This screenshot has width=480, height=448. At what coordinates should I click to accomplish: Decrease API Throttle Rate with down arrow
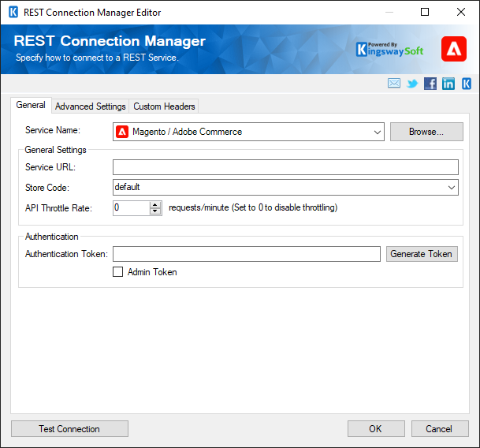pyautogui.click(x=155, y=211)
